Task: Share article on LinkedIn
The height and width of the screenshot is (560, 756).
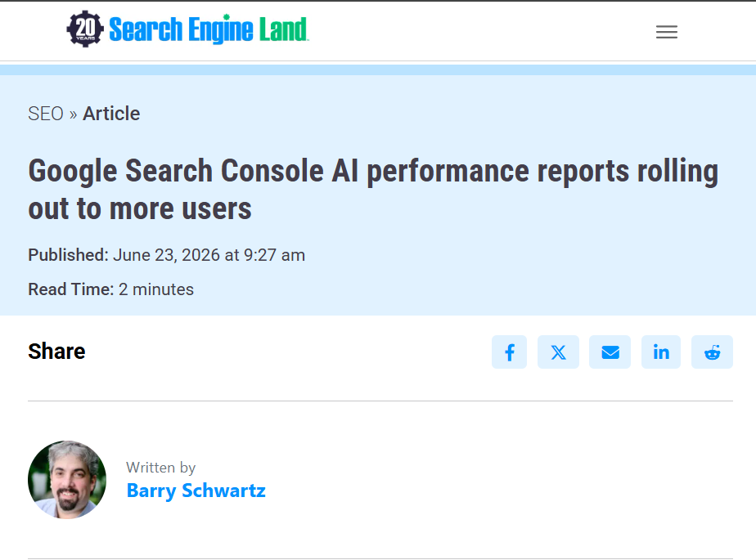Action: click(661, 352)
